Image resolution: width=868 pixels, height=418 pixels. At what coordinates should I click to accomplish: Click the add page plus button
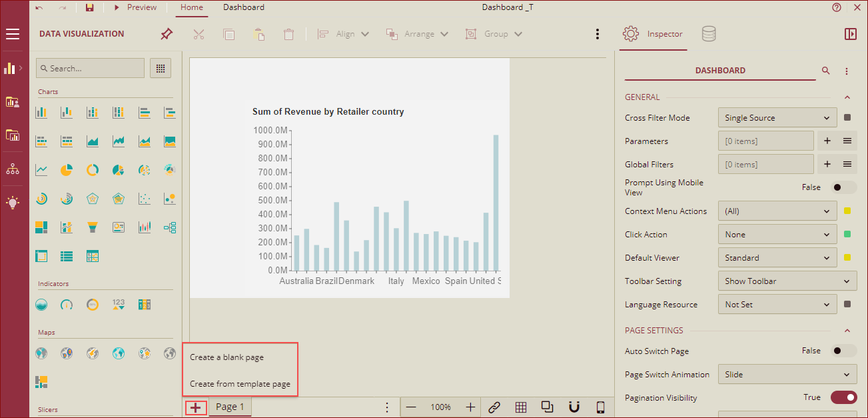[x=195, y=407]
